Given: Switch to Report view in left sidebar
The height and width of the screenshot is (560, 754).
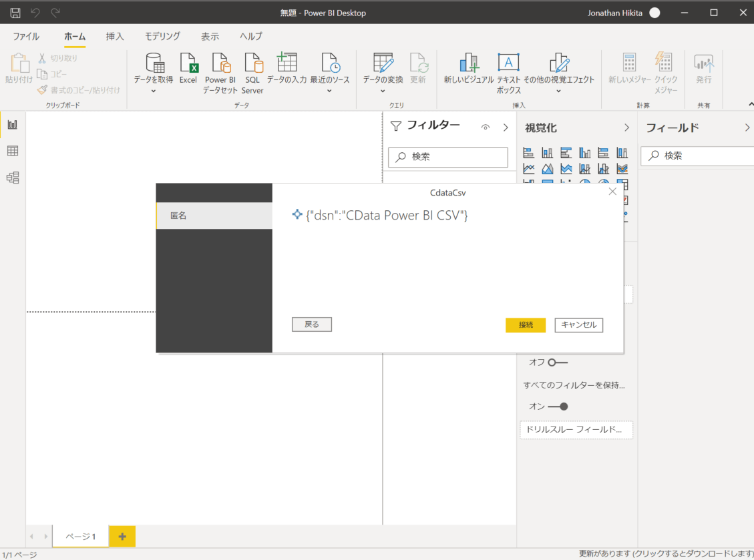Looking at the screenshot, I should tap(13, 125).
